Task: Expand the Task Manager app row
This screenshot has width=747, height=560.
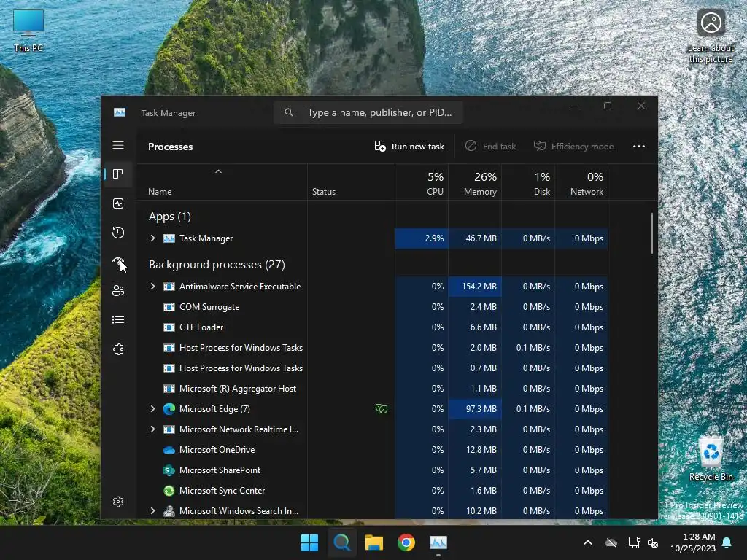Action: (152, 238)
